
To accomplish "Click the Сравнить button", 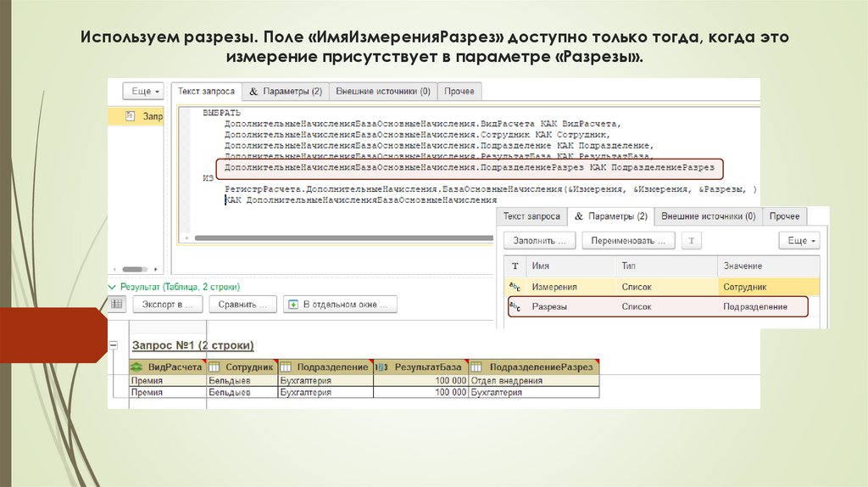I will [243, 304].
